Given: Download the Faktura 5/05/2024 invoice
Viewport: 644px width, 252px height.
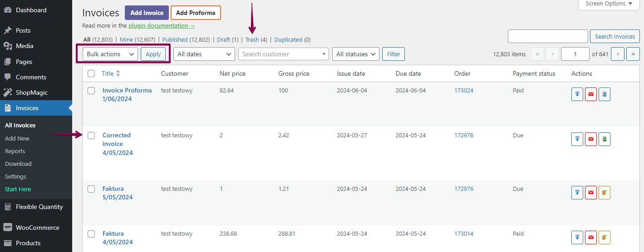Looking at the screenshot, I should click(577, 193).
